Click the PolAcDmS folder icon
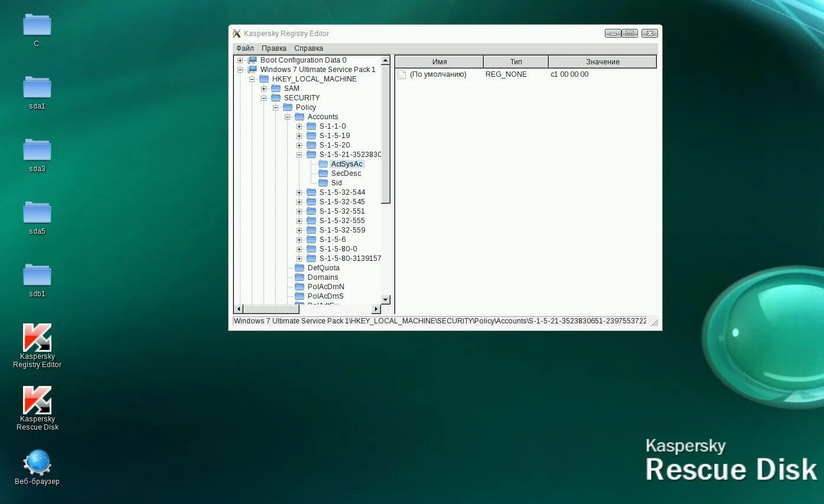824x504 pixels. pyautogui.click(x=299, y=296)
